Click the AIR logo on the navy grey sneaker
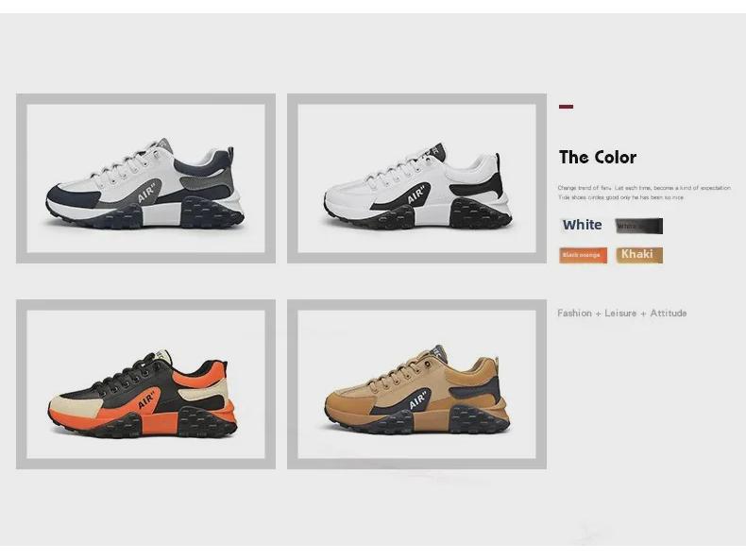This screenshot has width=746, height=560. (147, 194)
